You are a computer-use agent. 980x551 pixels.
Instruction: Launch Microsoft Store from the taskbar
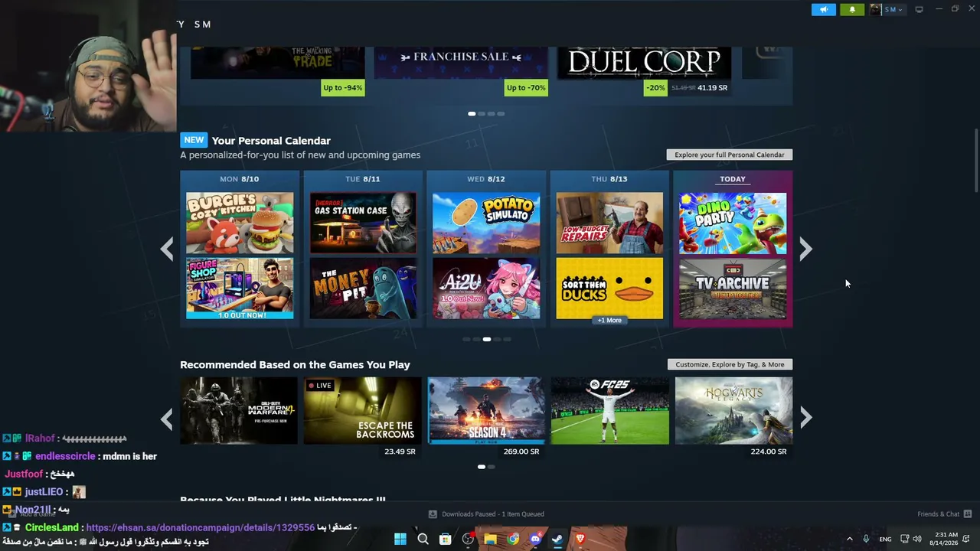(x=445, y=539)
